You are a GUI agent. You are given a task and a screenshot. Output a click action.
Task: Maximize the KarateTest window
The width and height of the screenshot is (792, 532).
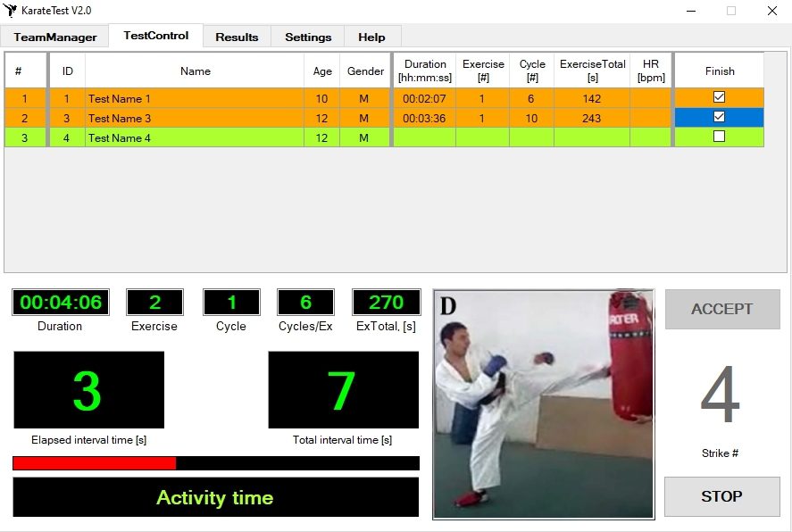pyautogui.click(x=731, y=11)
